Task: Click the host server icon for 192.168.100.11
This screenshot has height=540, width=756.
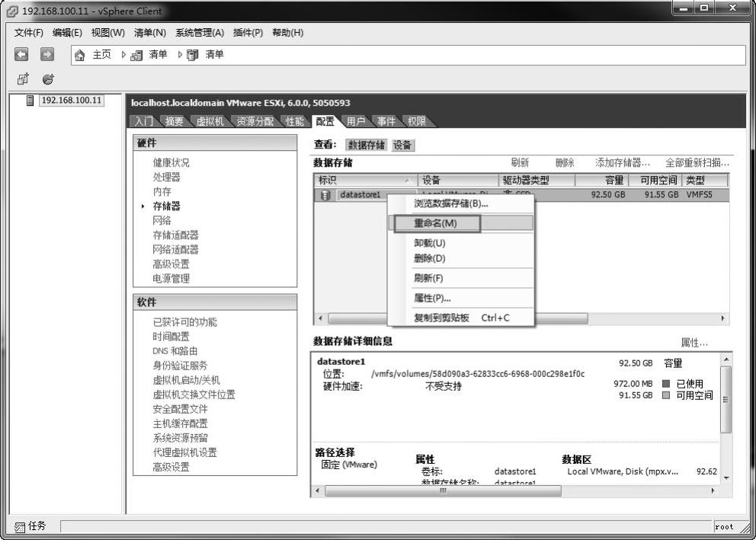Action: click(x=30, y=101)
